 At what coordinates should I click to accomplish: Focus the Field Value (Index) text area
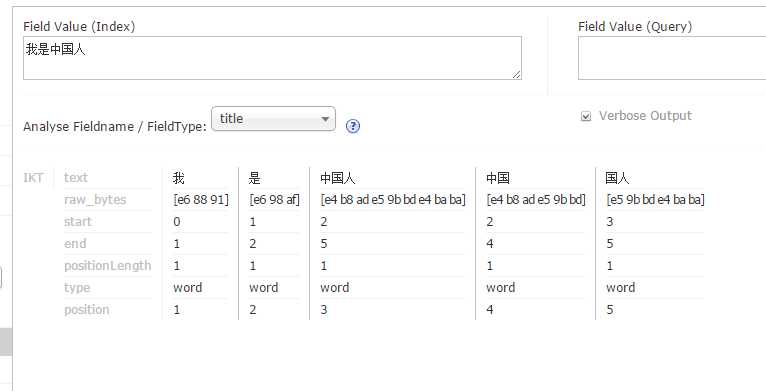click(272, 58)
